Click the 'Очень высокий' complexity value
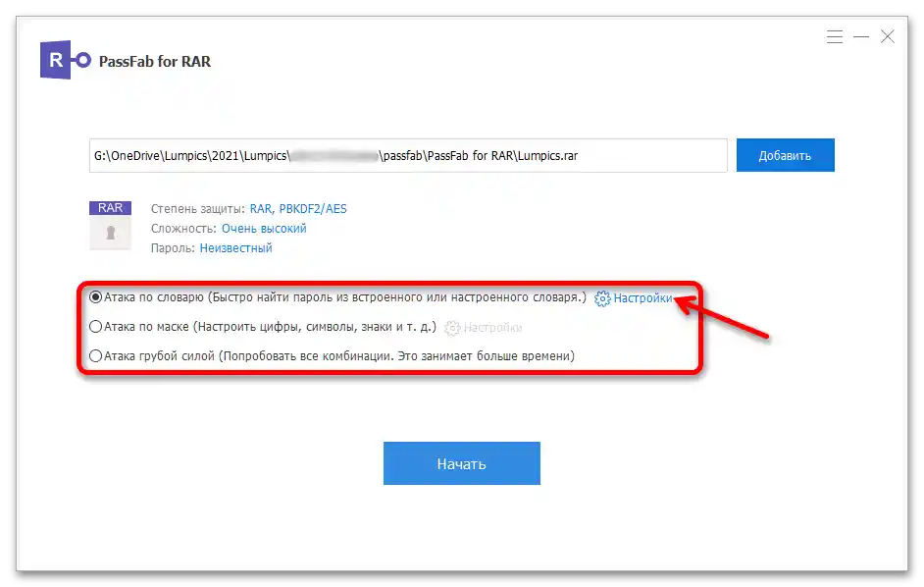 click(264, 229)
